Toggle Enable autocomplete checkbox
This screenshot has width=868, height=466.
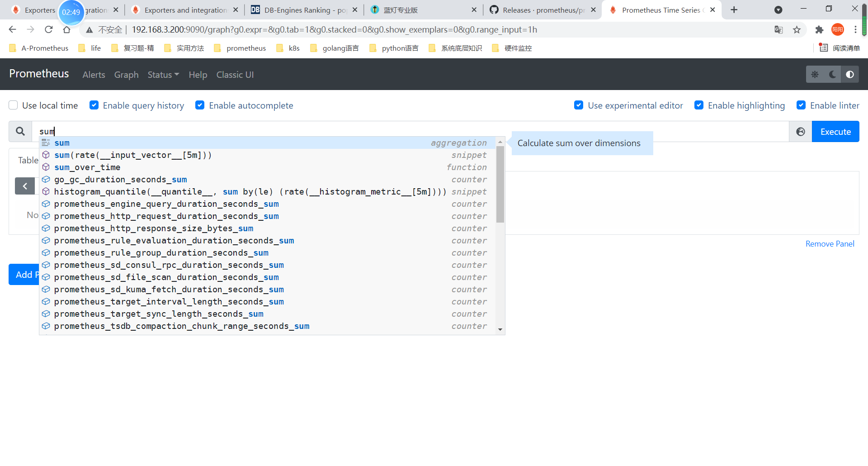click(200, 105)
